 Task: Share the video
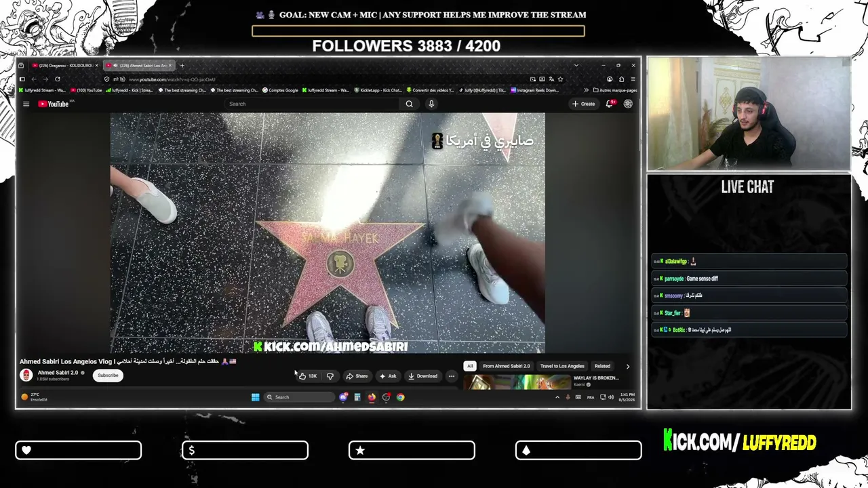coord(357,376)
